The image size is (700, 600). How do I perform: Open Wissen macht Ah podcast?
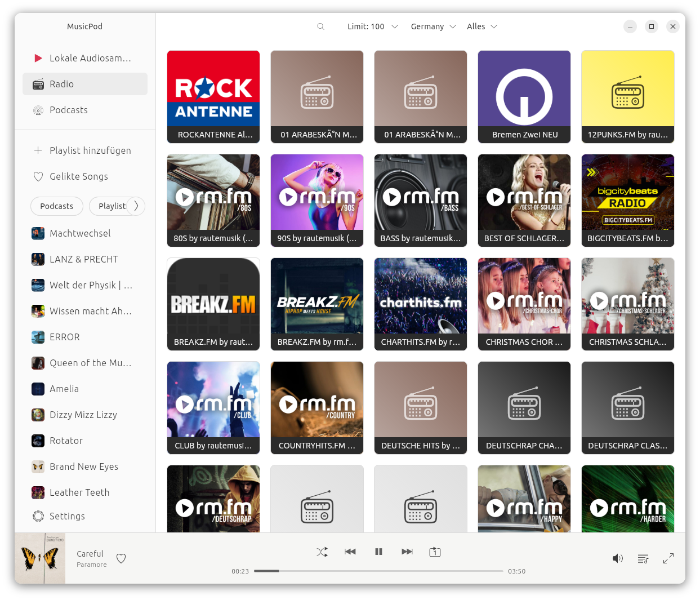pyautogui.click(x=85, y=311)
